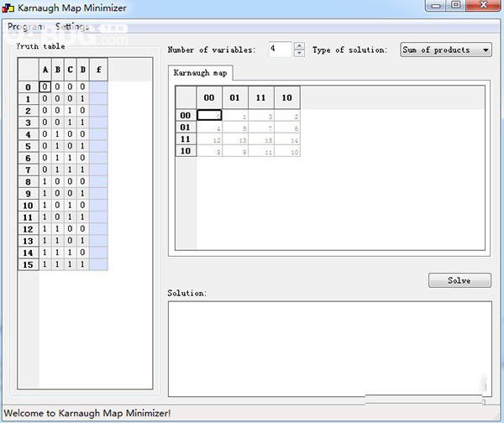Select Karnaugh map cell numbered 10
Viewport: 504px width, 423px height.
tap(287, 151)
